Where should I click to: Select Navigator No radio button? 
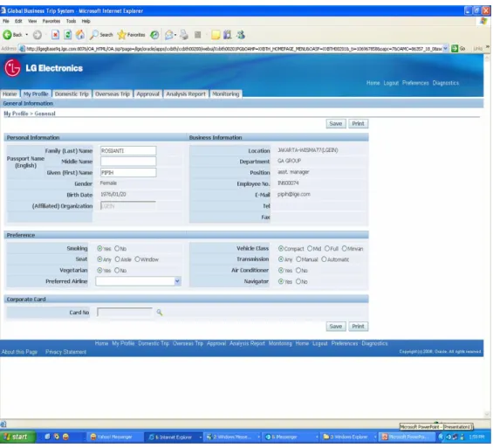click(298, 281)
